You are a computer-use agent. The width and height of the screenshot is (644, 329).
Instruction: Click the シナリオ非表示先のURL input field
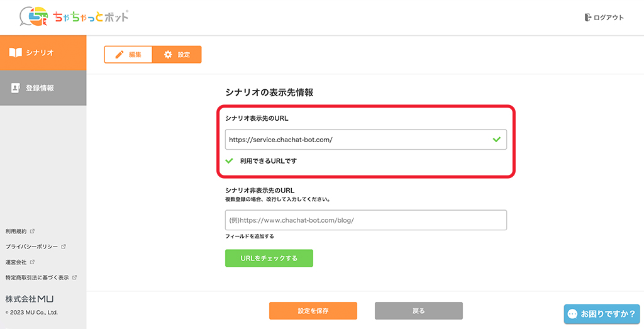(x=365, y=220)
